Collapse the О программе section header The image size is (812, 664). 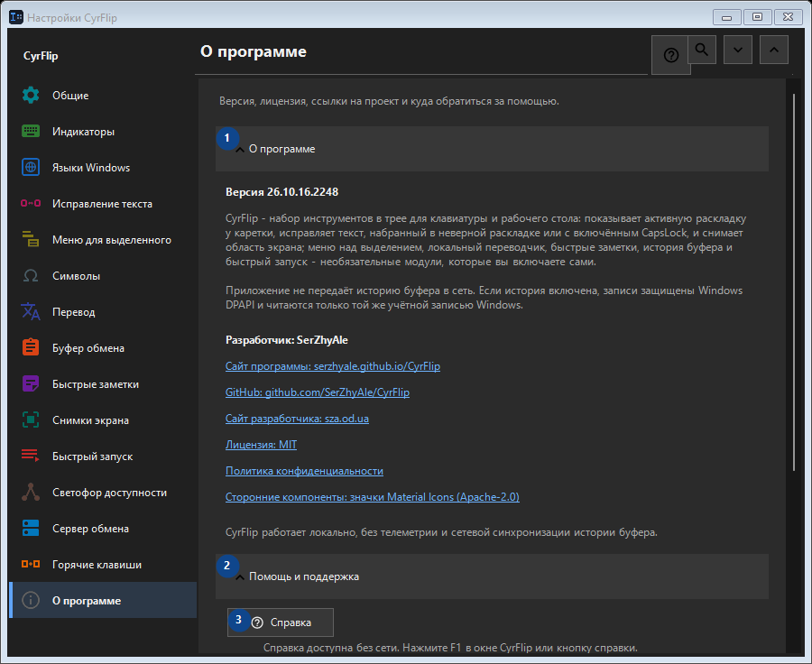point(492,149)
